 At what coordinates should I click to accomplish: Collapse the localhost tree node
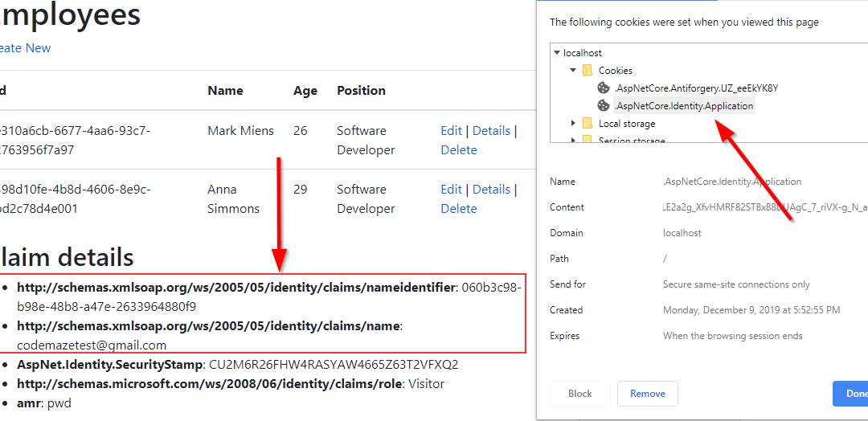coord(558,53)
